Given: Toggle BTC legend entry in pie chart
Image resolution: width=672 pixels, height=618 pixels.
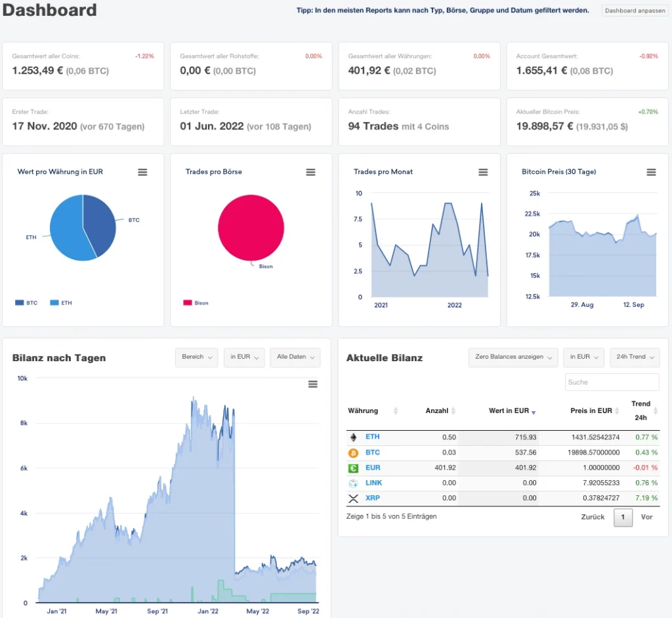Looking at the screenshot, I should 26,303.
